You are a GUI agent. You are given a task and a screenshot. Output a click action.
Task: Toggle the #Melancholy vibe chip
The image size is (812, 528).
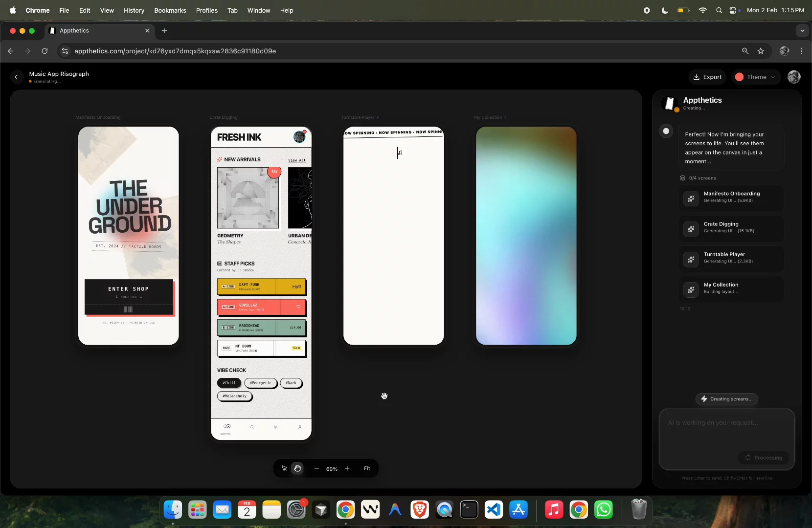pos(234,396)
